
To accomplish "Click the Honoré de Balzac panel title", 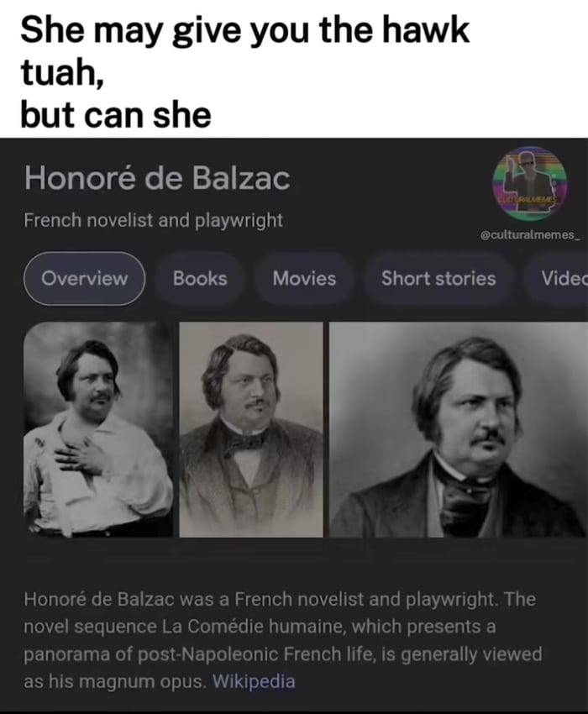I will point(157,177).
